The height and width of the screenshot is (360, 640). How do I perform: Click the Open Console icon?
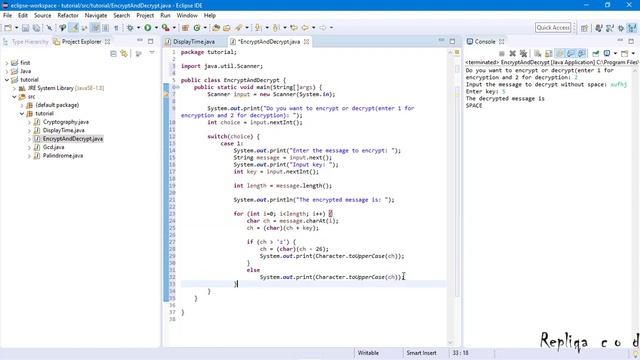[624, 53]
